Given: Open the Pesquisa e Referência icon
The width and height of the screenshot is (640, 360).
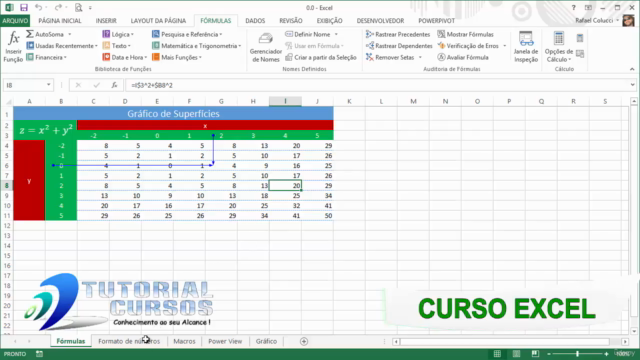Looking at the screenshot, I should point(156,34).
